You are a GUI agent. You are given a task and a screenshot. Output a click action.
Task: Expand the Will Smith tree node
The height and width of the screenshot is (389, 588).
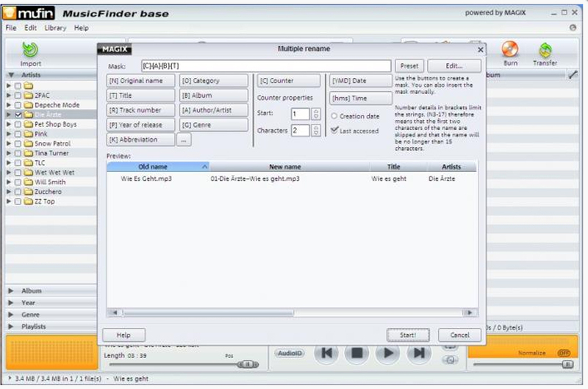pos(9,182)
